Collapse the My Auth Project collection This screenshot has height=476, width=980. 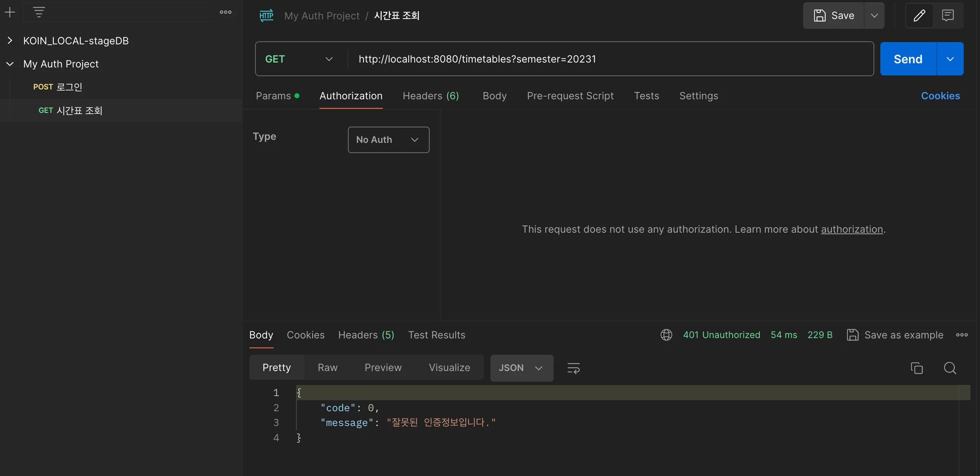(10, 64)
